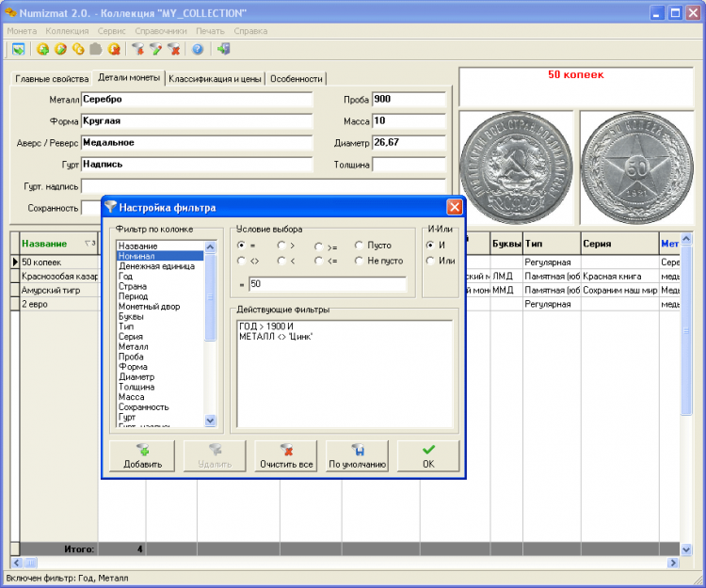706x588 pixels.
Task: Select the ">" condition radio button
Action: point(281,245)
